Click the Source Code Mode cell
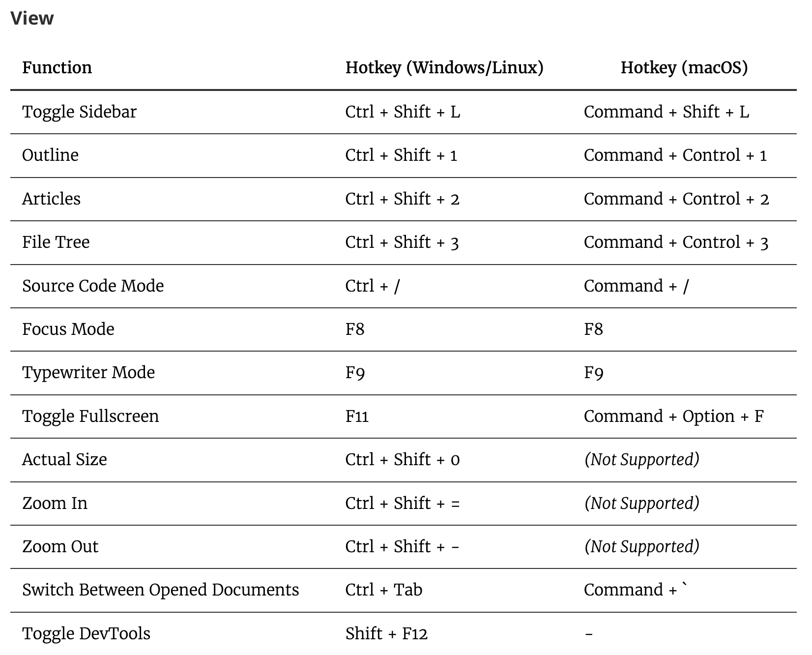The image size is (812, 655). [93, 286]
